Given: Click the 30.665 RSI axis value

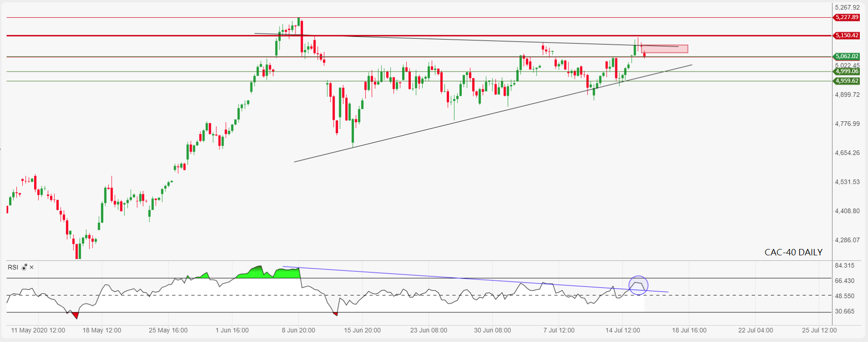Looking at the screenshot, I should (x=844, y=311).
